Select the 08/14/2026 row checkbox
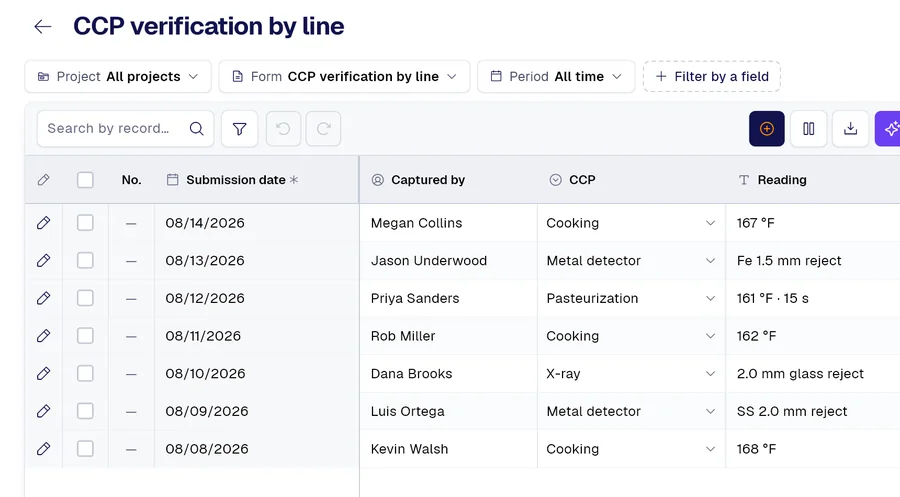This screenshot has height=497, width=900. click(85, 223)
